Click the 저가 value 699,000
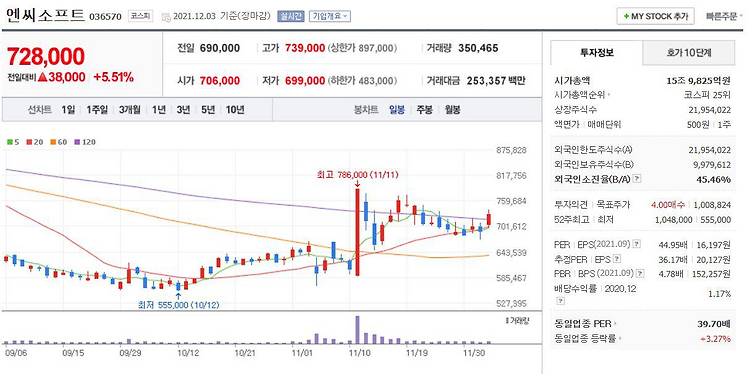 [x=305, y=81]
